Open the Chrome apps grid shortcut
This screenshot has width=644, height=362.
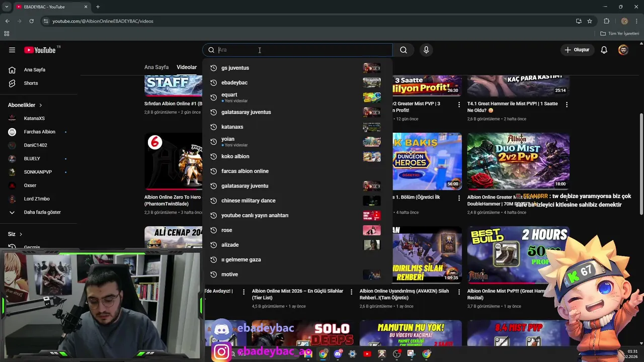pyautogui.click(x=7, y=34)
